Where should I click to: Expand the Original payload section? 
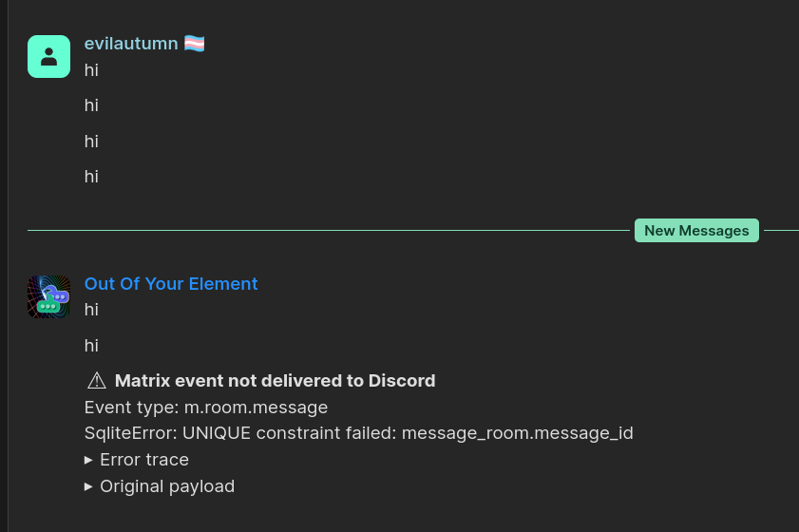pos(160,486)
